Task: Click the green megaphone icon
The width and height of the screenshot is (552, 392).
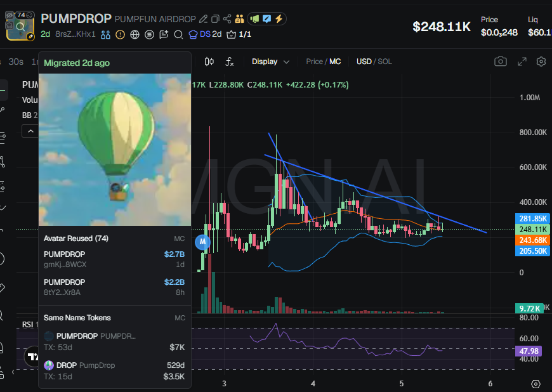Action: pos(254,18)
